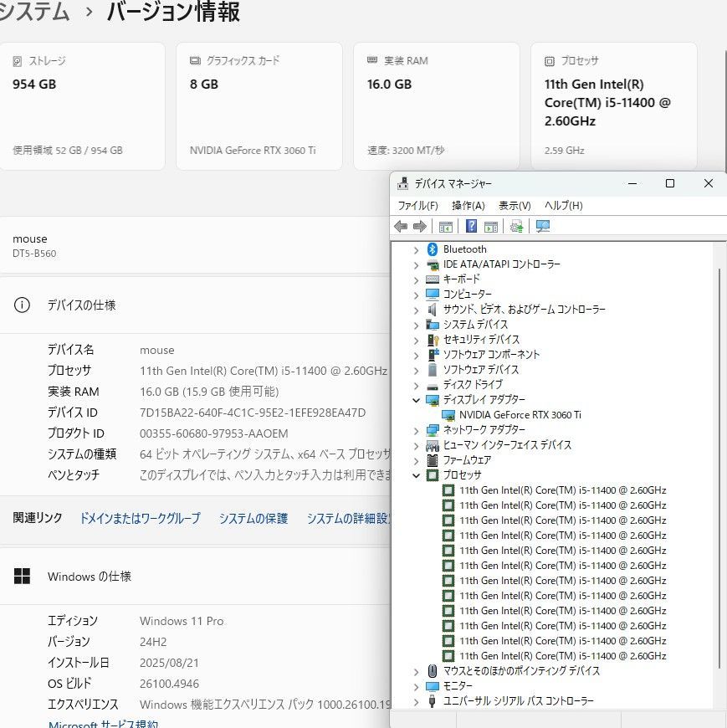Image resolution: width=727 pixels, height=728 pixels.
Task: Toggle the console tree pane toolbar icon
Action: 446,227
